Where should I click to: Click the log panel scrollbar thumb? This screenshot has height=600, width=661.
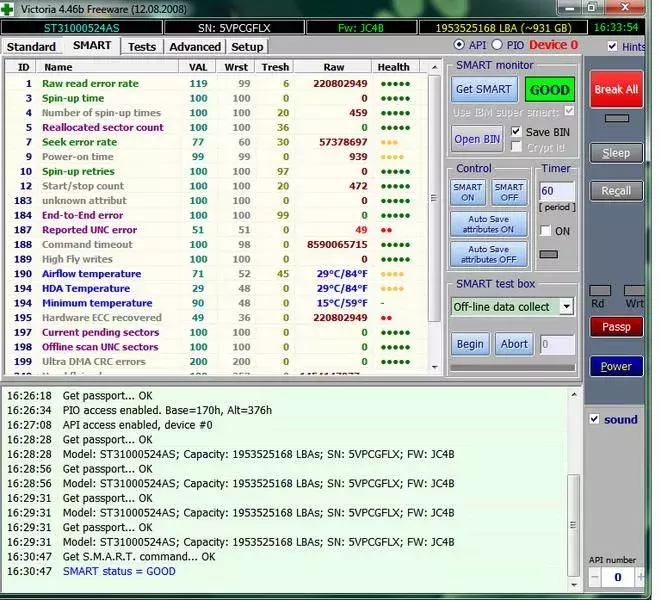pyautogui.click(x=573, y=525)
